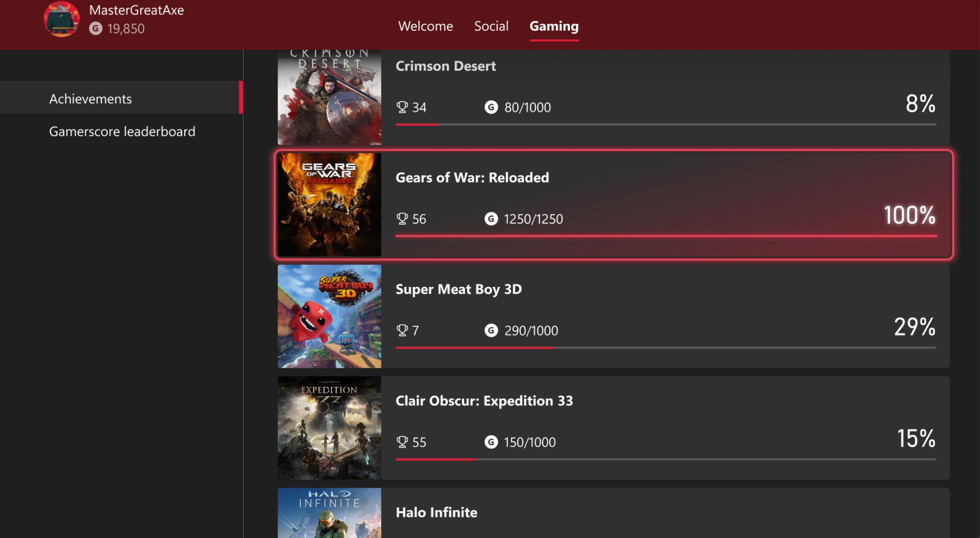Click the MasterGreatAxe profile avatar
The image size is (980, 538).
click(x=61, y=20)
